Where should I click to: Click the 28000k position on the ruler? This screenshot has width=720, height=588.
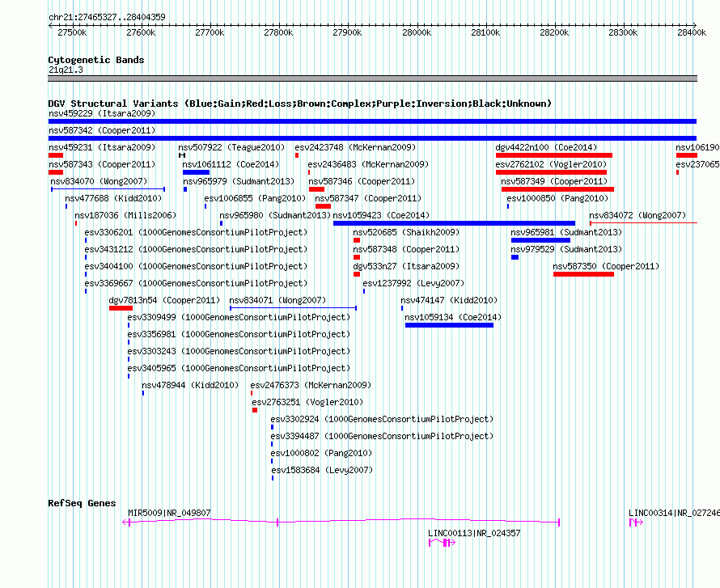click(417, 32)
